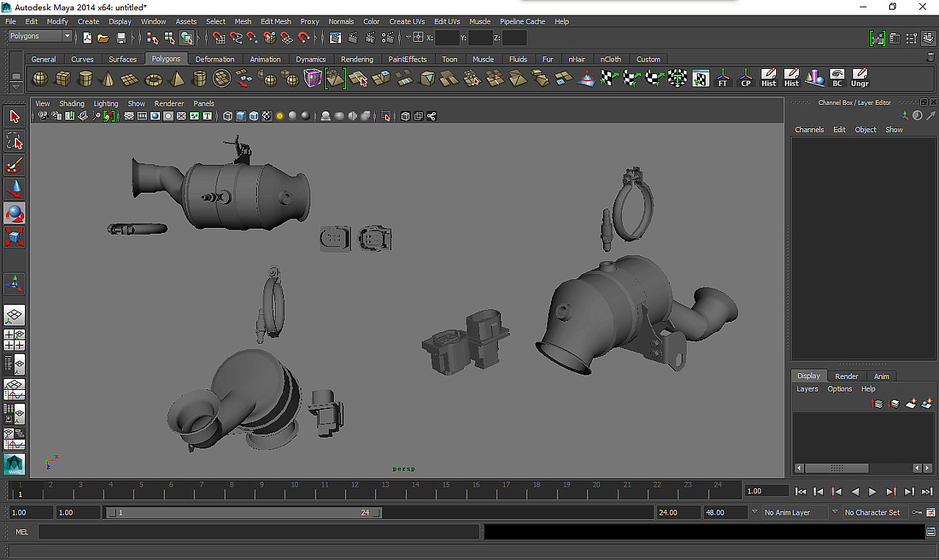Activate the Paint Selection tool
Viewport: 939px width, 560px height.
tap(15, 165)
